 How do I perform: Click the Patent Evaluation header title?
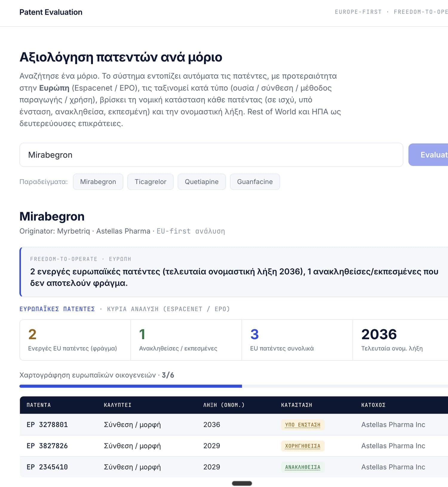pyautogui.click(x=51, y=12)
